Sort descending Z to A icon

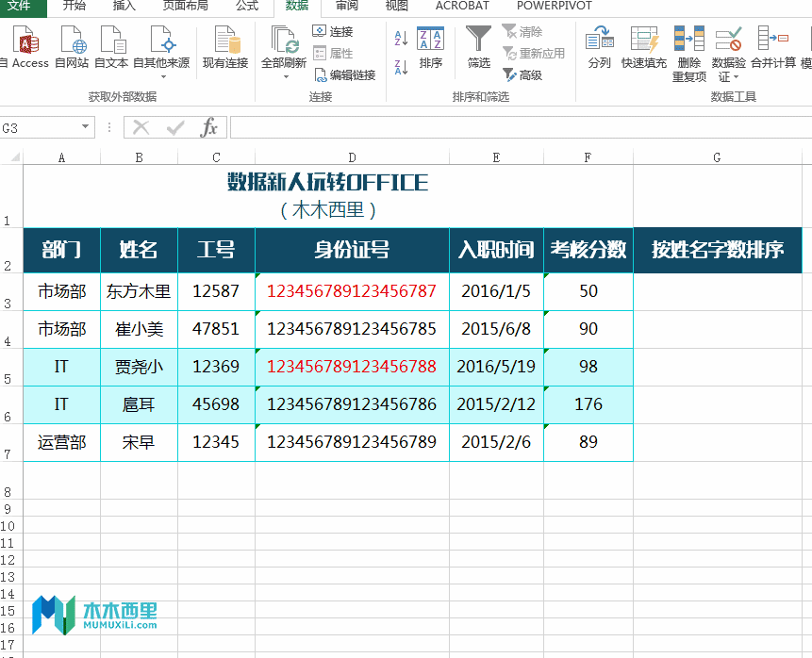click(x=401, y=67)
